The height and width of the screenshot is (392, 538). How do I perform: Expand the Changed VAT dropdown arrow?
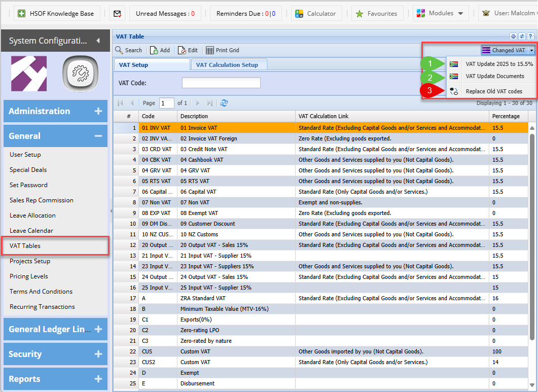(531, 50)
